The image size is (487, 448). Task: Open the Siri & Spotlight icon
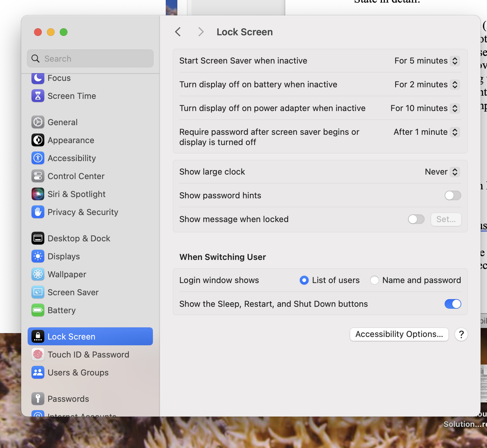pyautogui.click(x=38, y=194)
